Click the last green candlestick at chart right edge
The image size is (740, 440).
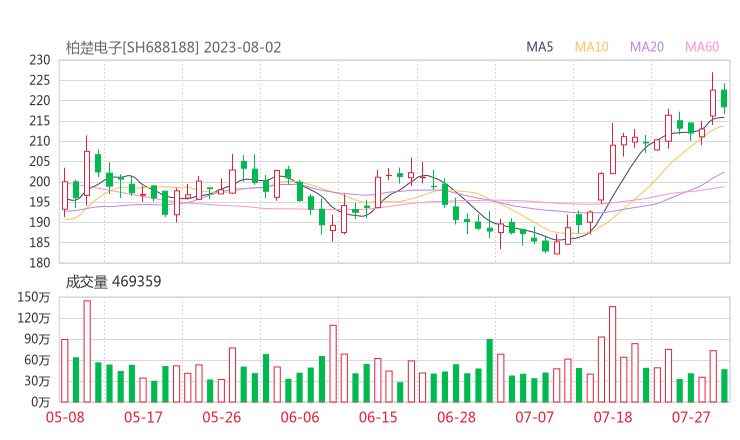point(724,99)
